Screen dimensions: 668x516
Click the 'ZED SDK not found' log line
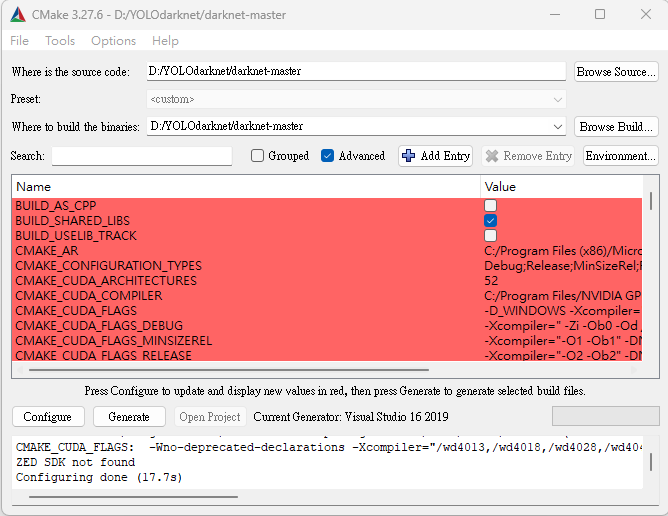click(x=75, y=462)
